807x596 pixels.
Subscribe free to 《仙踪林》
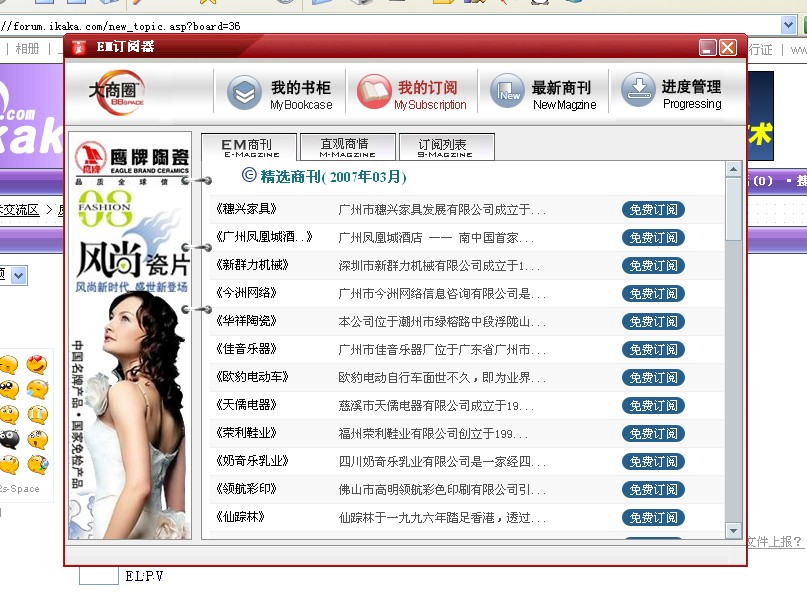pos(653,517)
